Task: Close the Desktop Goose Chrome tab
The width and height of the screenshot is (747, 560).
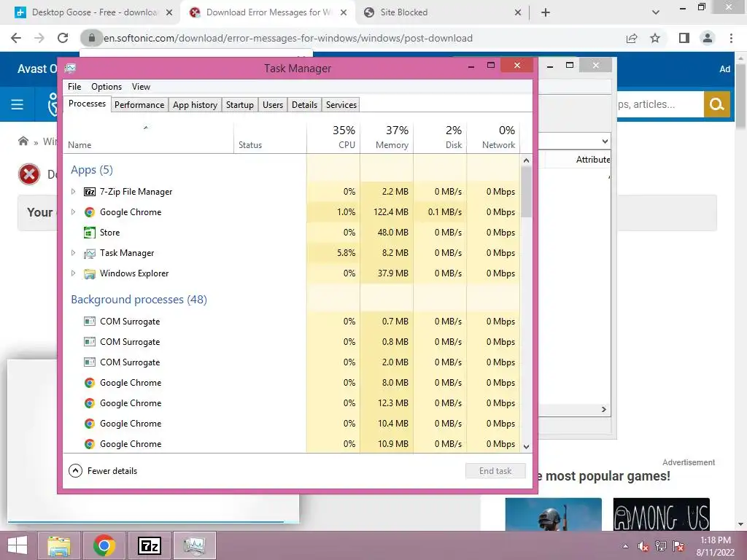Action: [x=169, y=13]
